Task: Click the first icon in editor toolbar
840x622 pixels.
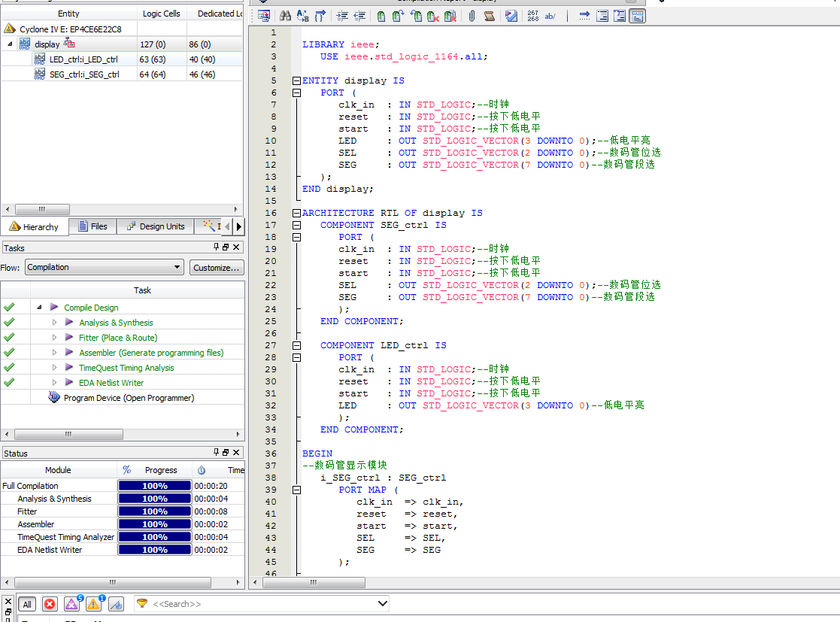Action: [263, 16]
